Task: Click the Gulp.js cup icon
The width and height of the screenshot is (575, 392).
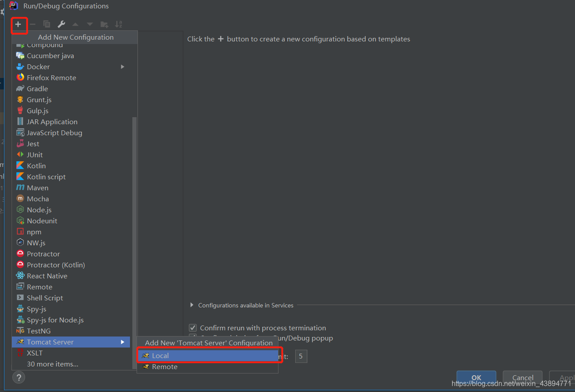Action: pos(20,111)
